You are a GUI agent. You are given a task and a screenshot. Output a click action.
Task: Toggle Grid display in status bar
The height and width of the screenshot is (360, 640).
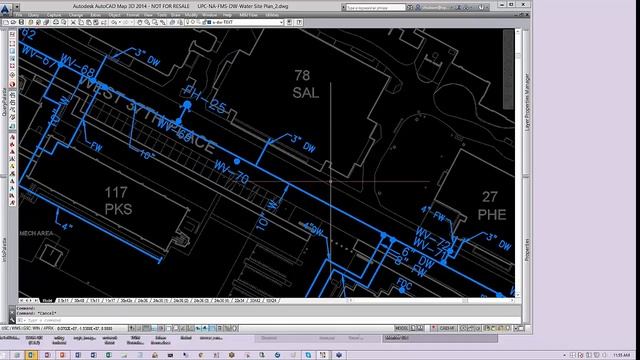[146, 328]
